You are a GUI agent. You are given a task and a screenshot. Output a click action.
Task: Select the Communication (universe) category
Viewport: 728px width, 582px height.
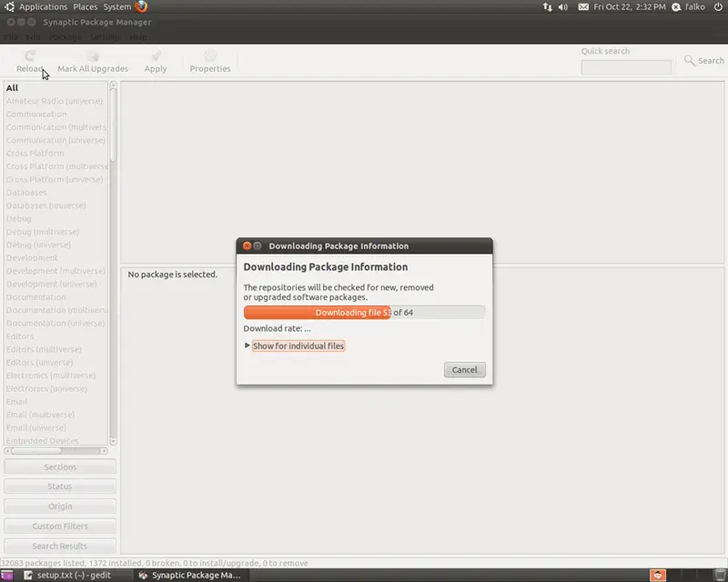point(56,140)
